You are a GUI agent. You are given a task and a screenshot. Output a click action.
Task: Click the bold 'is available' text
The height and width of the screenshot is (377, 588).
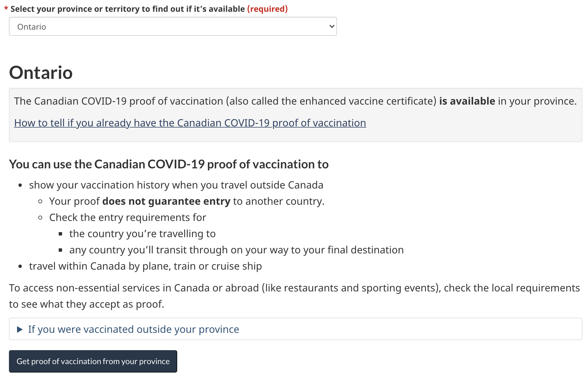pyautogui.click(x=467, y=101)
